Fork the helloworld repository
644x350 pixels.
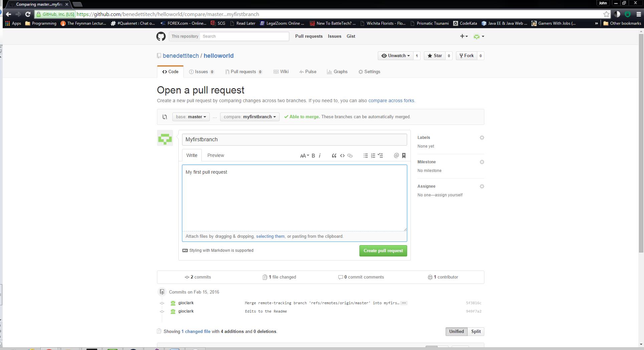(x=467, y=56)
